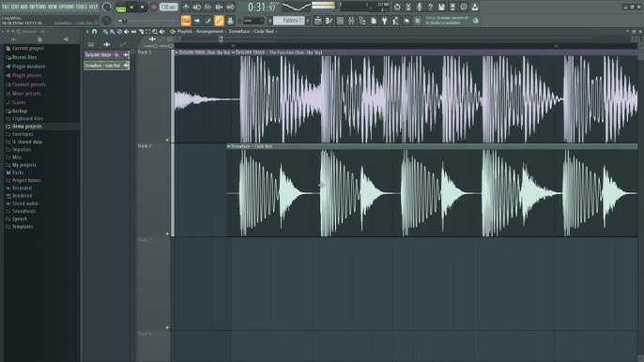Open the PATTERNS menu
This screenshot has width=644, height=362.
pos(38,7)
